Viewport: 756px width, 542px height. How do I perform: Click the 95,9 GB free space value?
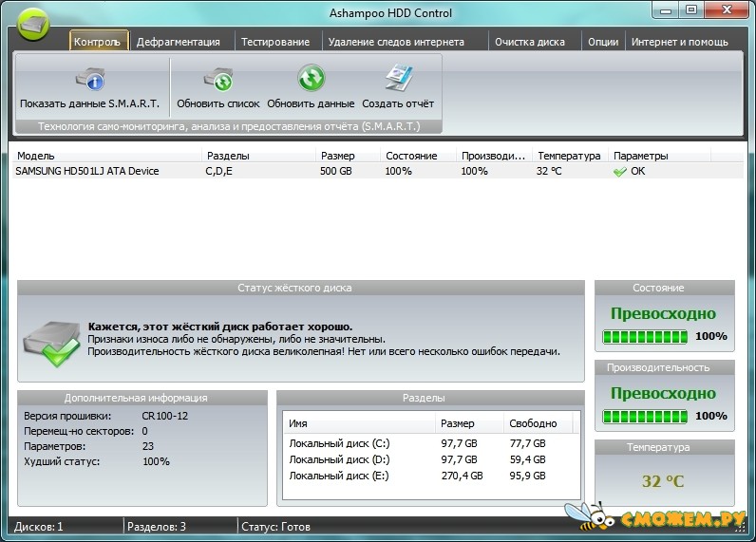coord(527,476)
